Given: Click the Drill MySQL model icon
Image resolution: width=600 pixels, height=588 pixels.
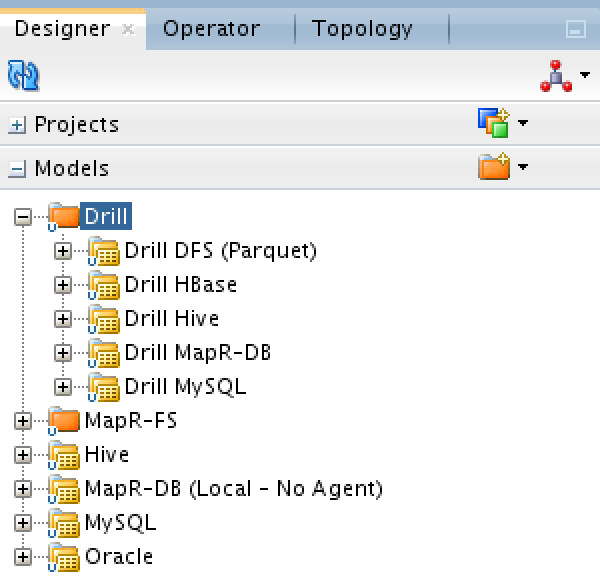Looking at the screenshot, I should coord(103,387).
